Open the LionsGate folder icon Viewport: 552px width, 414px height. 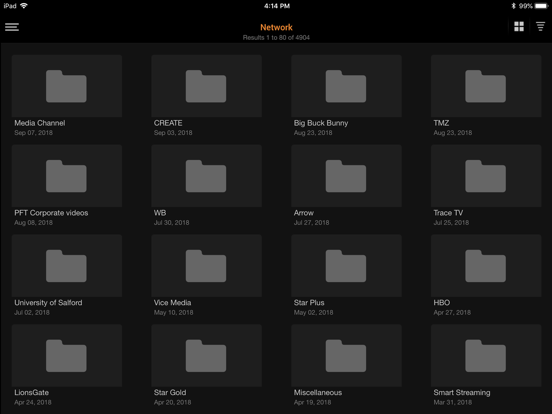[x=66, y=356]
